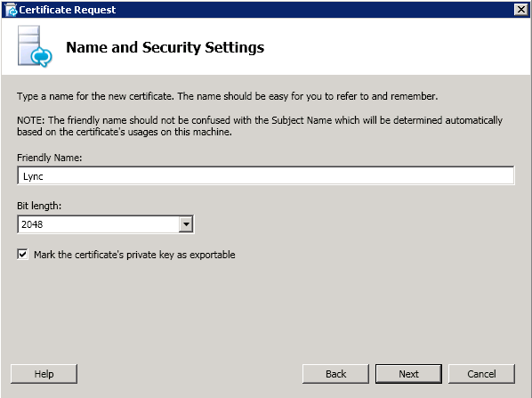Click the server certificate icon in the header
This screenshot has height=398, width=532.
(x=35, y=45)
